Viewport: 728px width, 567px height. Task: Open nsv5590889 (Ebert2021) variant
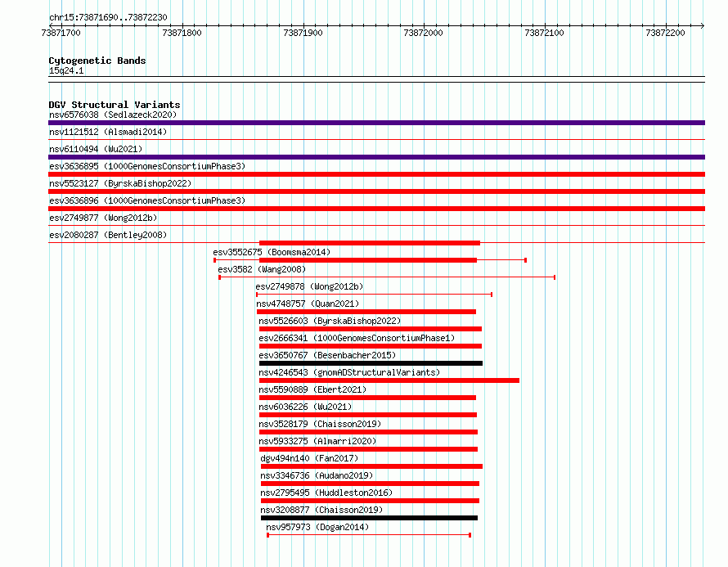point(312,389)
